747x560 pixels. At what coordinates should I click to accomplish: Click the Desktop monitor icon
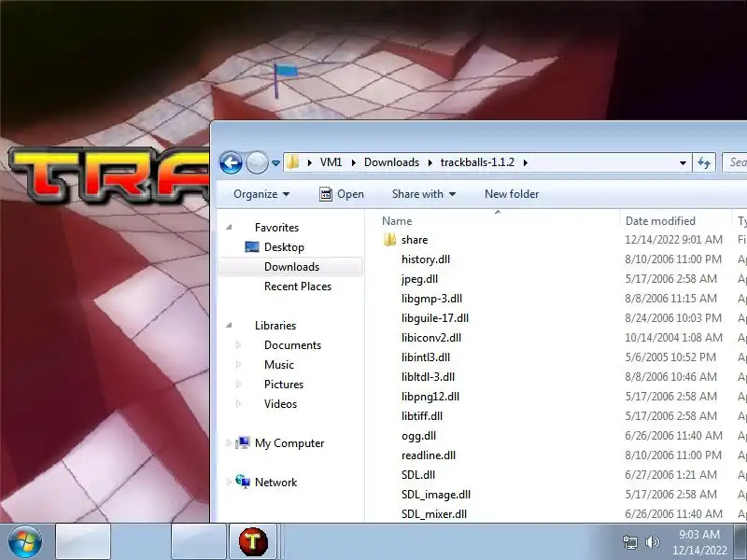pos(252,246)
